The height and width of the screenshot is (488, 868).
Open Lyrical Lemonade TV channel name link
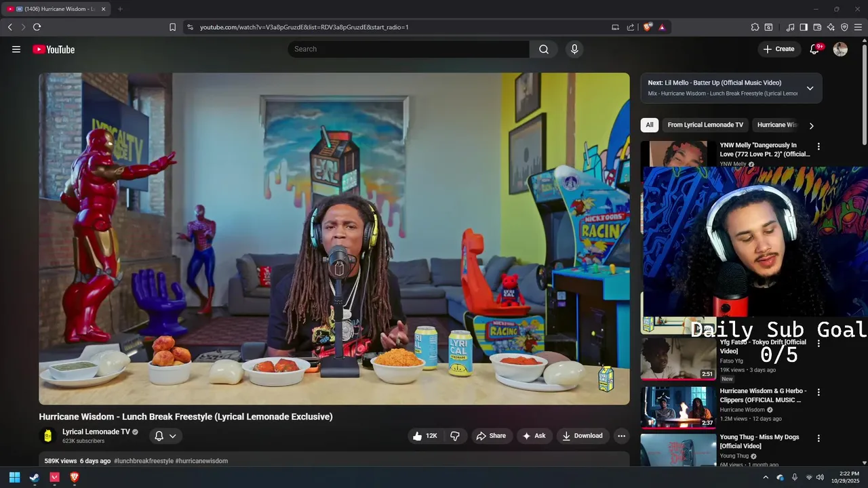click(x=96, y=432)
